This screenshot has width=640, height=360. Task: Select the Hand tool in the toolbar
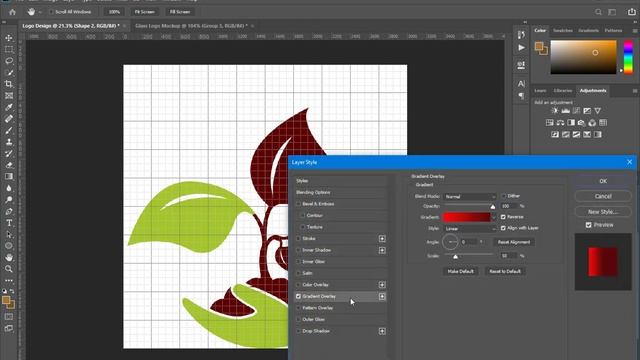(x=9, y=258)
